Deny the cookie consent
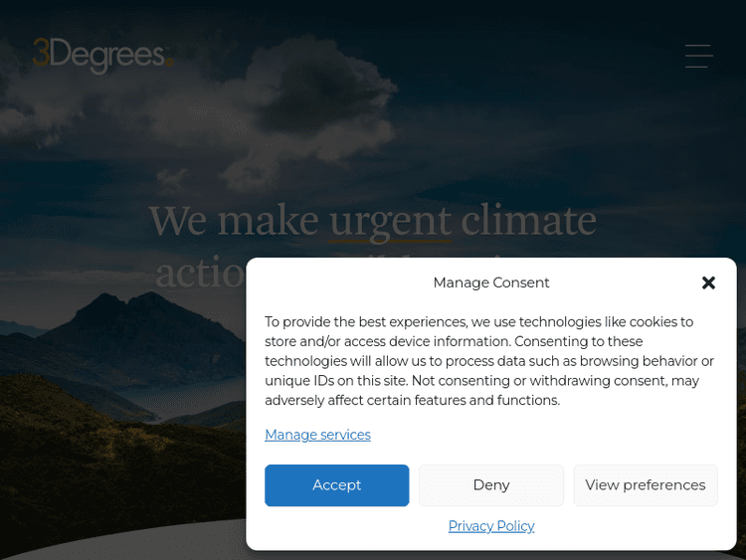This screenshot has width=746, height=560. point(491,485)
